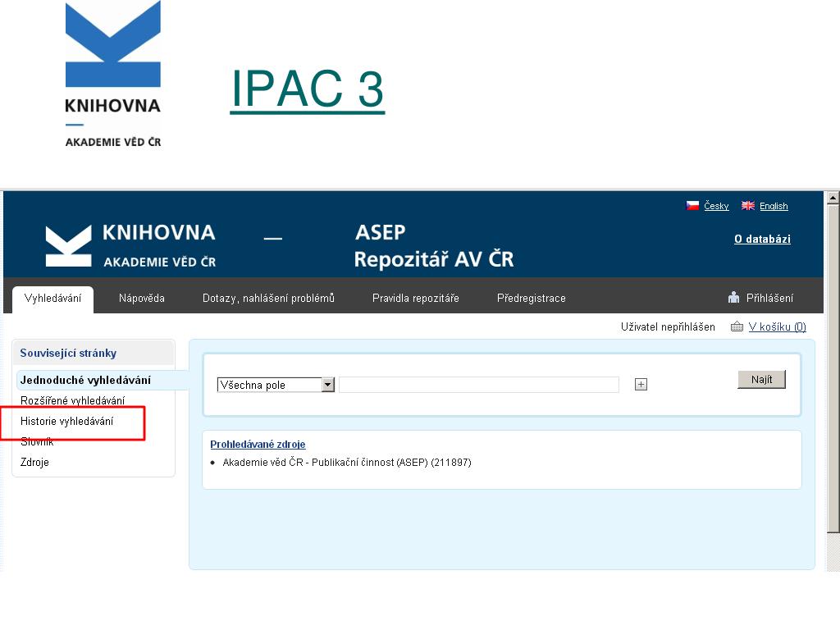The width and height of the screenshot is (840, 630).
Task: Open the Nápověda tab
Action: (141, 299)
